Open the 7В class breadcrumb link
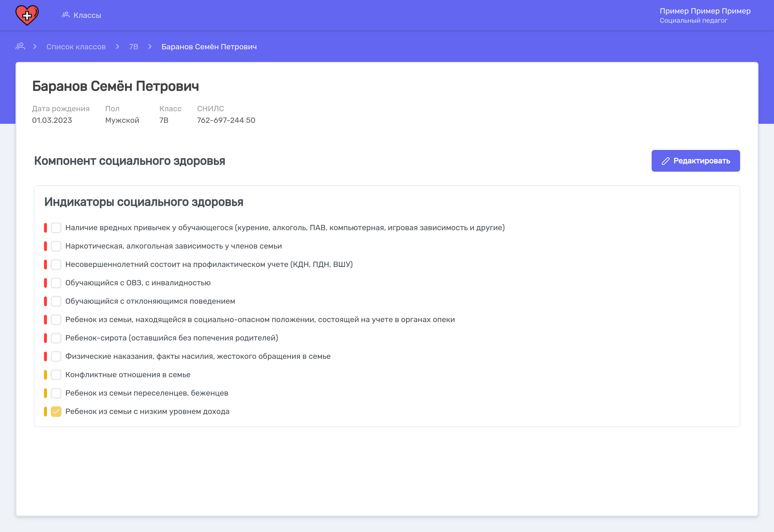Image resolution: width=774 pixels, height=532 pixels. pyautogui.click(x=133, y=47)
